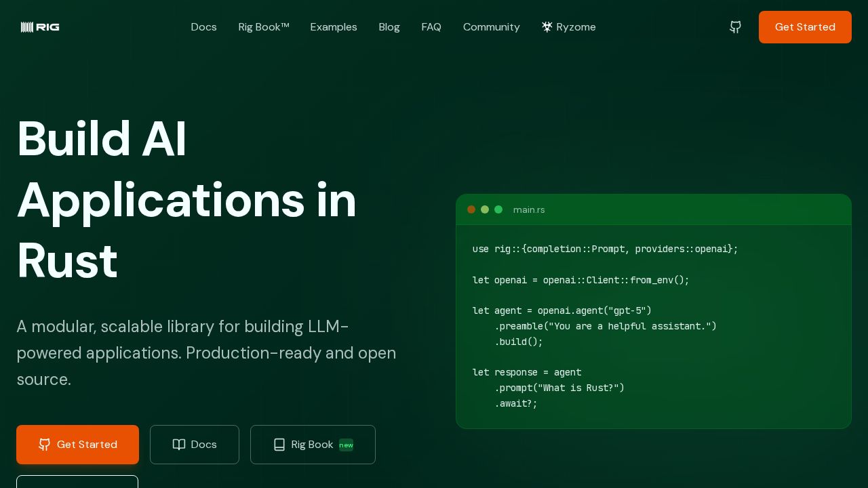Click the code line '.await?;'
Screen dimensions: 868x488
(x=516, y=403)
